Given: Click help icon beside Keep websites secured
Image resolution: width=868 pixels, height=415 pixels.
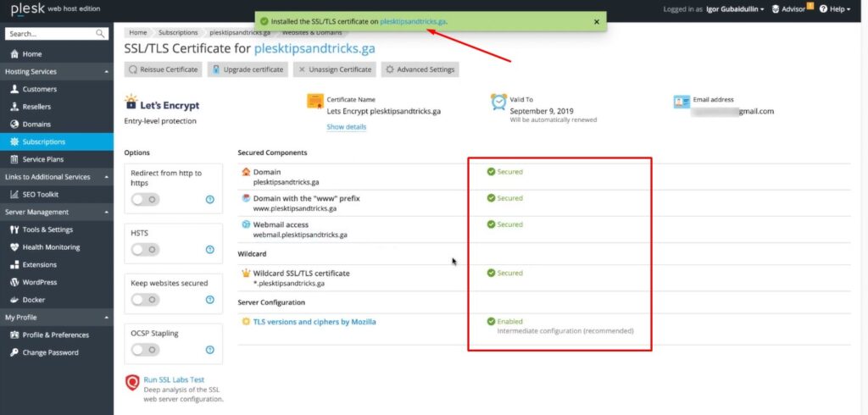Looking at the screenshot, I should pos(209,300).
